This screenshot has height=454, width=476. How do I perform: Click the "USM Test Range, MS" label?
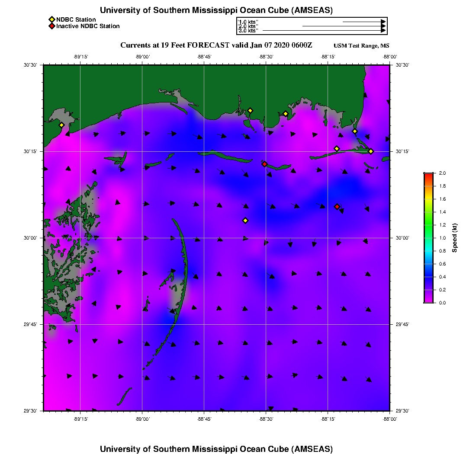361,46
